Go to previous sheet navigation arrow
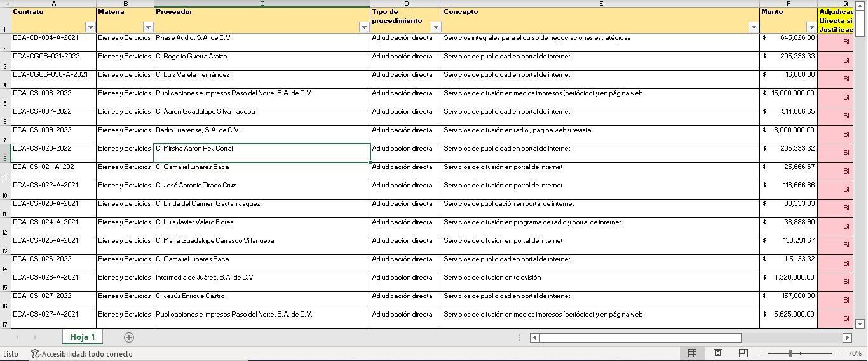Image resolution: width=868 pixels, height=361 pixels. (x=17, y=337)
